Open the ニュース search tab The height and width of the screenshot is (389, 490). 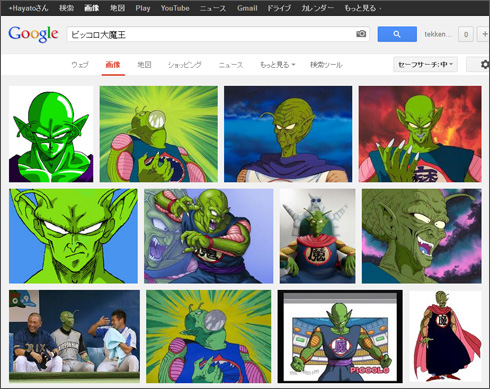coord(231,65)
